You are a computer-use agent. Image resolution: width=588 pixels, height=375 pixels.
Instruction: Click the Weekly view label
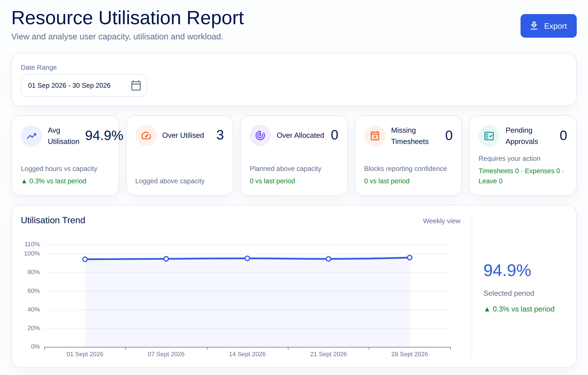442,221
